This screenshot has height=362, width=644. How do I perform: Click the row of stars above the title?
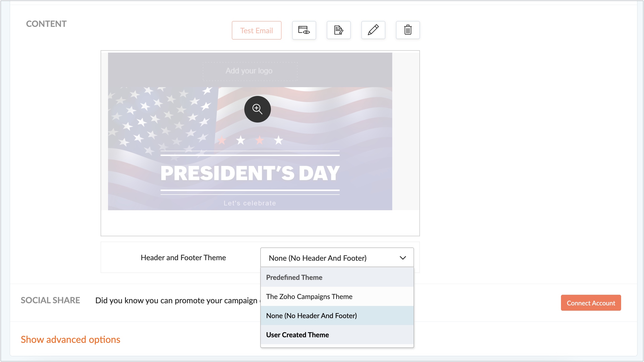tap(250, 140)
